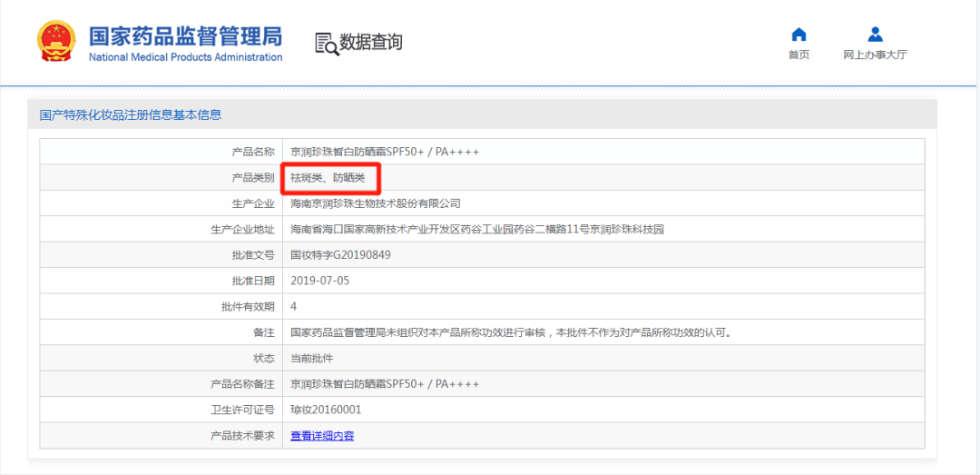Click the highlighted 祛斑类、防晒类 category value
980x475 pixels.
tap(328, 178)
